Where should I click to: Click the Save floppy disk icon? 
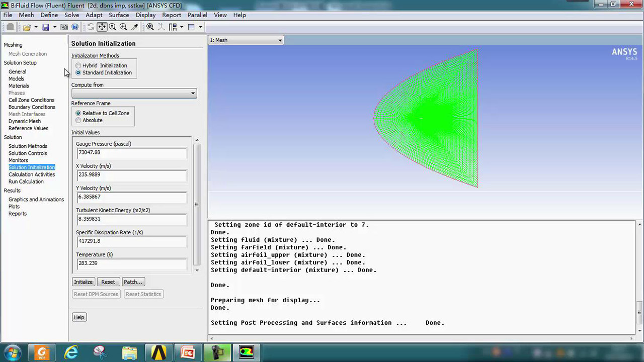coord(45,27)
